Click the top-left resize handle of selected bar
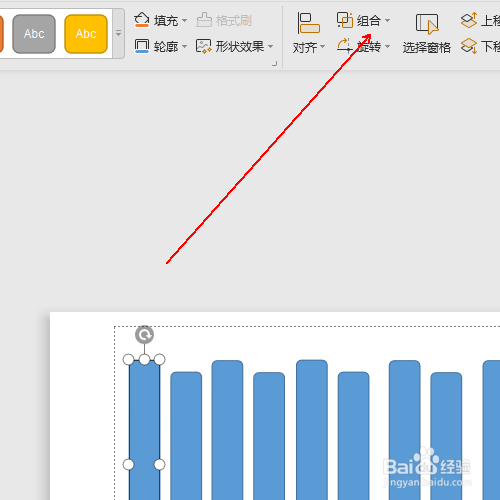500x500 pixels. pyautogui.click(x=128, y=360)
